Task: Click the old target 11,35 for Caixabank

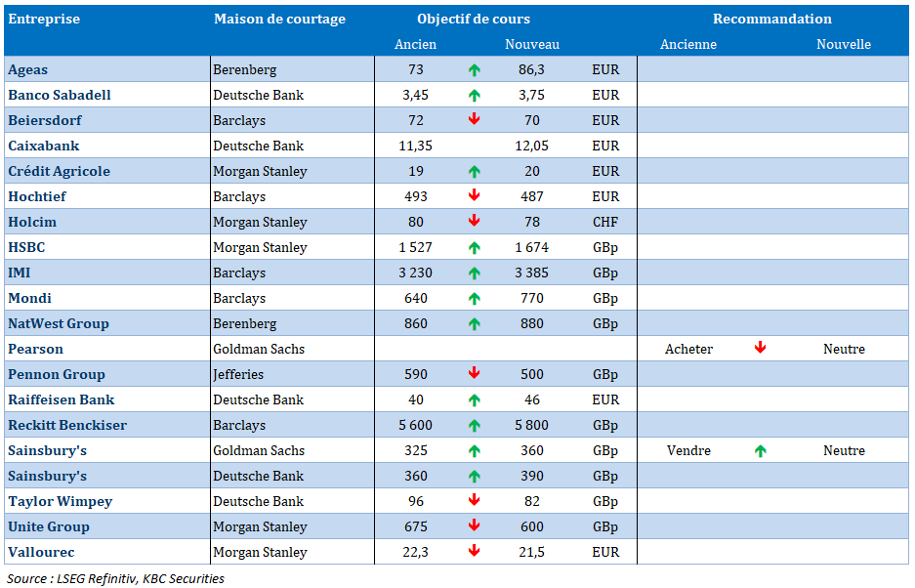Action: tap(415, 146)
